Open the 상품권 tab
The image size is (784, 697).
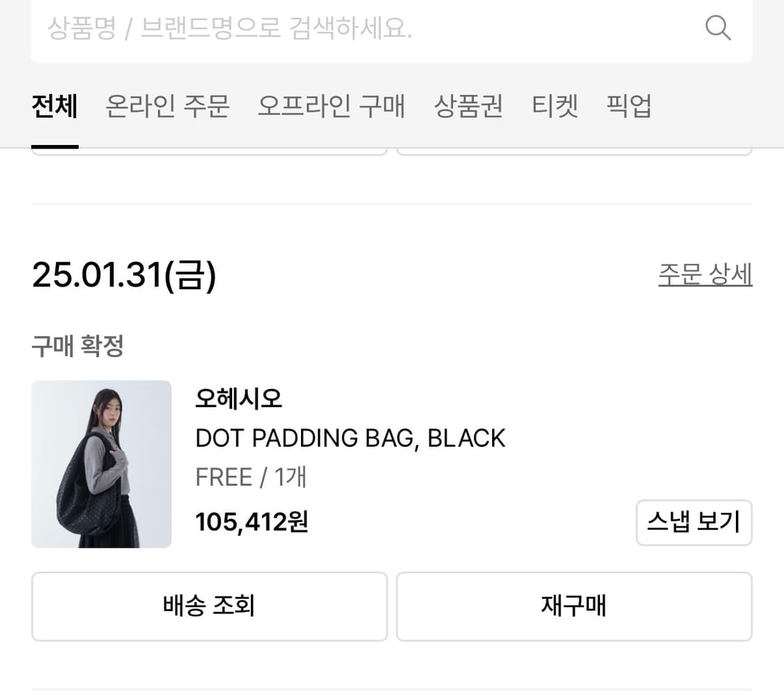(468, 106)
